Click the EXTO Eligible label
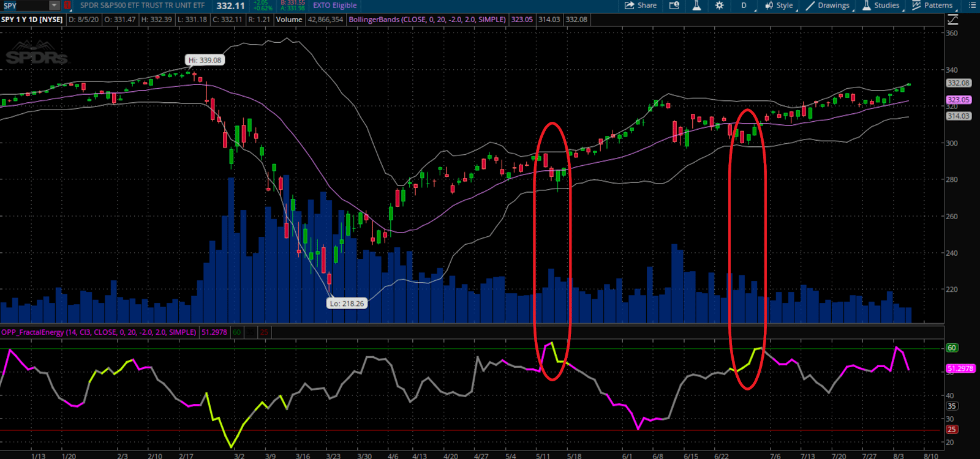980x459 pixels. (x=334, y=6)
